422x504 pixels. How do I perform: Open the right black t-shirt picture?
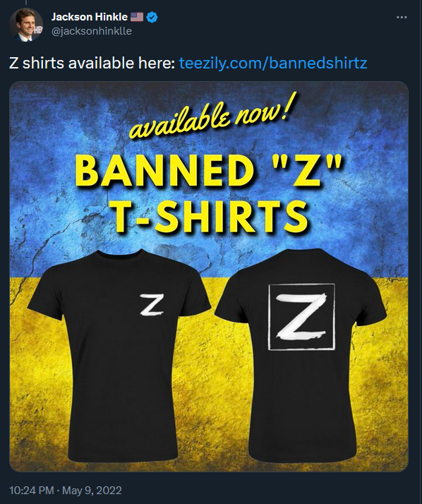point(301,355)
